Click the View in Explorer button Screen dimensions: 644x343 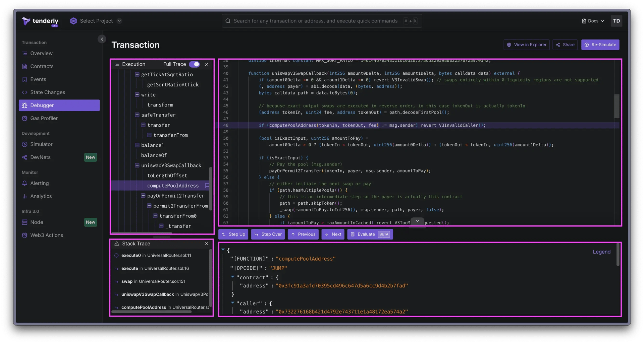527,45
